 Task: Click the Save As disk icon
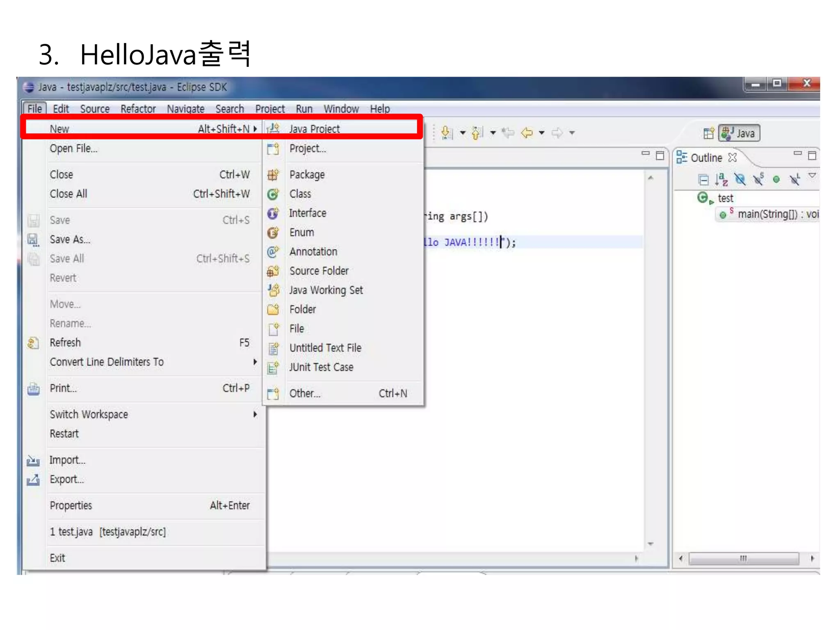click(x=33, y=240)
